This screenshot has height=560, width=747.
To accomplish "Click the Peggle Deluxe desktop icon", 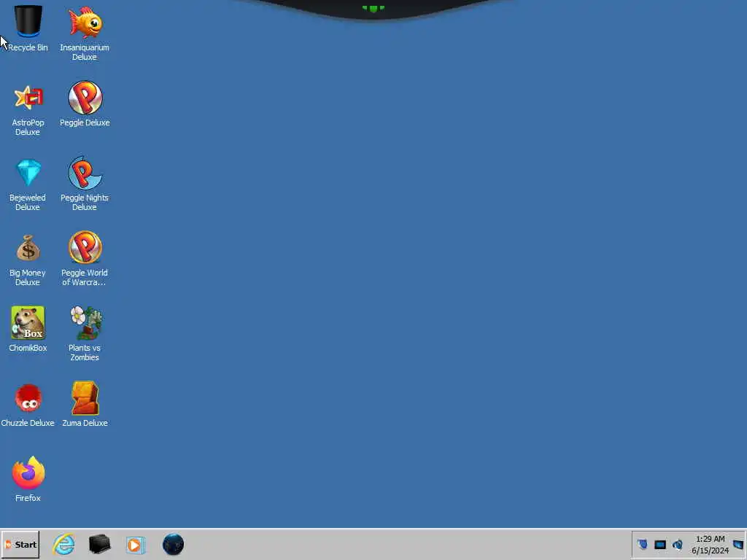I will click(85, 104).
